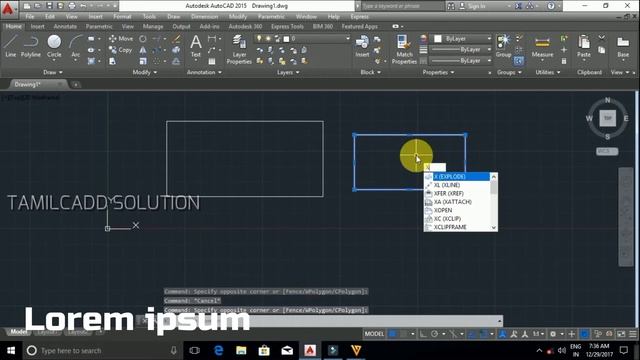
Task: Click the object color swatch in Properties
Action: pyautogui.click(x=438, y=39)
